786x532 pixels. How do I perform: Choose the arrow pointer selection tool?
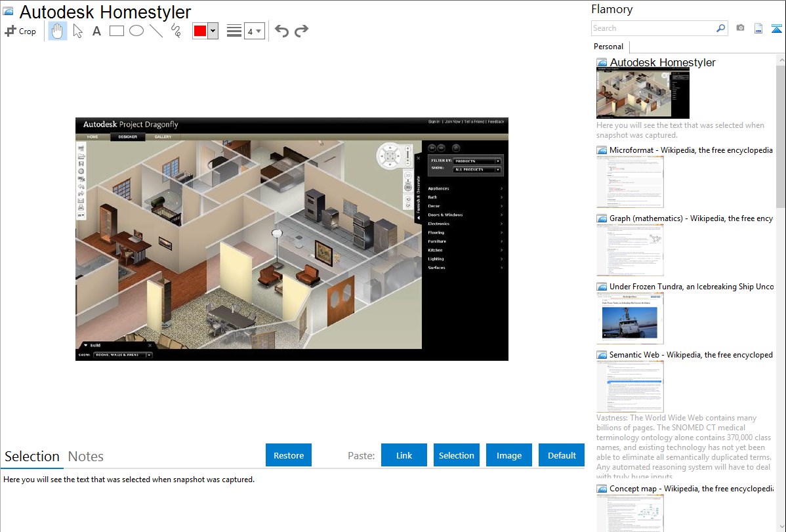tap(77, 31)
